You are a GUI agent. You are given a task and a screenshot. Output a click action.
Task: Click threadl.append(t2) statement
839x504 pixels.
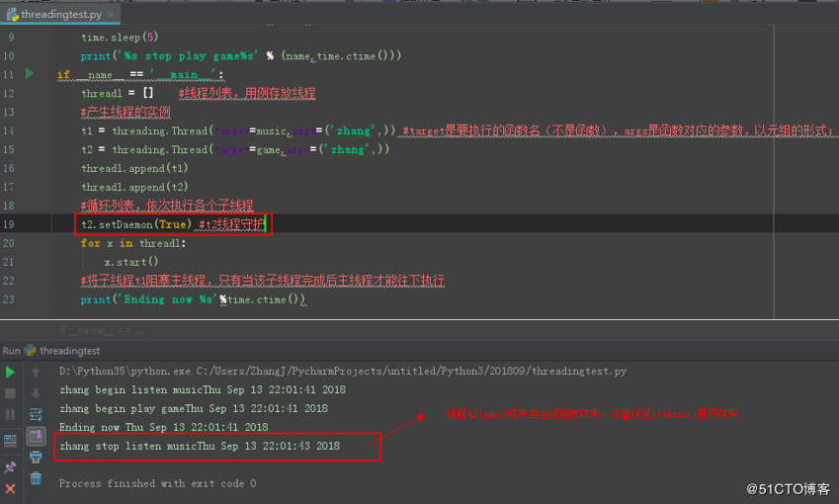[134, 187]
